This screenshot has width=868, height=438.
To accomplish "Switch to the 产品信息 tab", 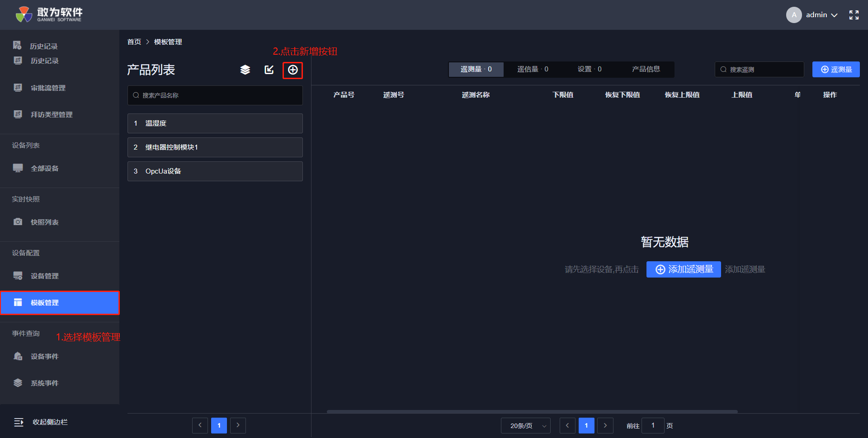I will pos(646,69).
